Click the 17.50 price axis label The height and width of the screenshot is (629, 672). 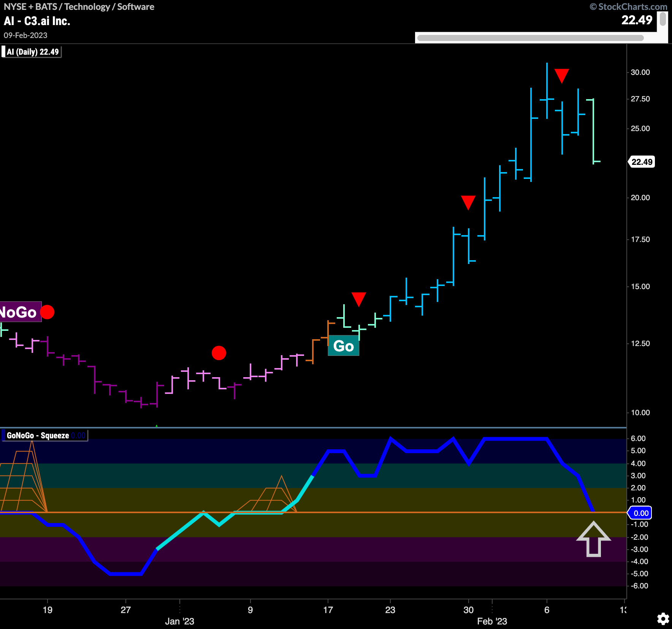pyautogui.click(x=640, y=239)
